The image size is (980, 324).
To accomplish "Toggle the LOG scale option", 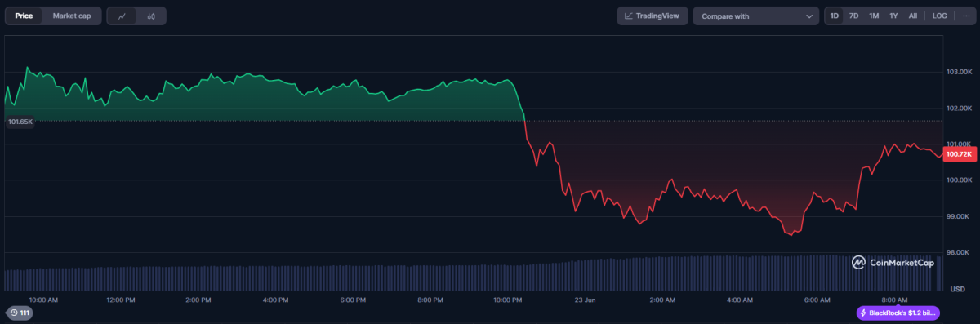I will pos(940,16).
